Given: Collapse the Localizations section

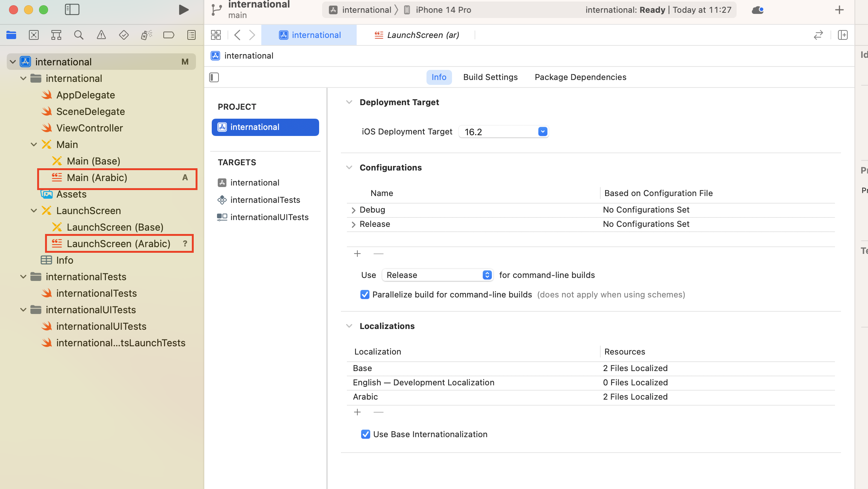Looking at the screenshot, I should pos(349,326).
